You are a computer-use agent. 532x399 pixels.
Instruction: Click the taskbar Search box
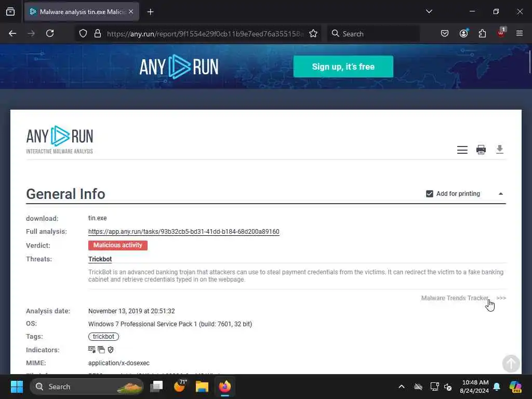tap(87, 387)
